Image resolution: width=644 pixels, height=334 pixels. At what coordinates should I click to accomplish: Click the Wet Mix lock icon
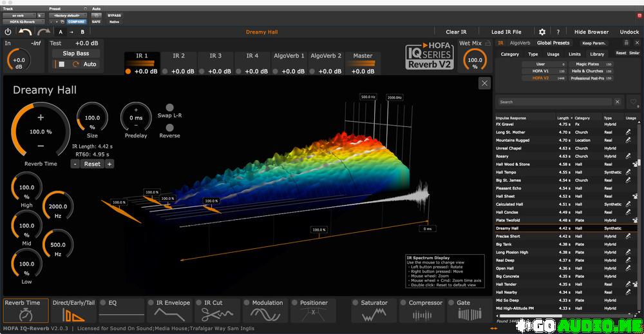click(488, 43)
